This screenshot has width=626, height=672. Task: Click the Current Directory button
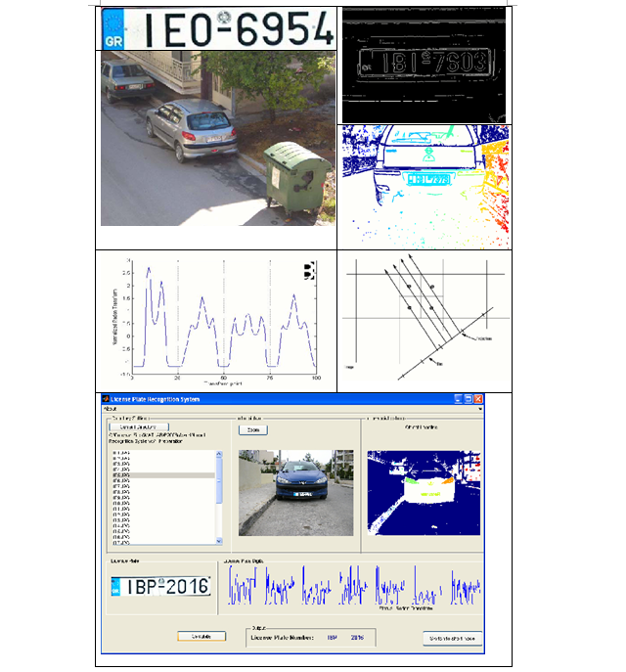pos(139,427)
